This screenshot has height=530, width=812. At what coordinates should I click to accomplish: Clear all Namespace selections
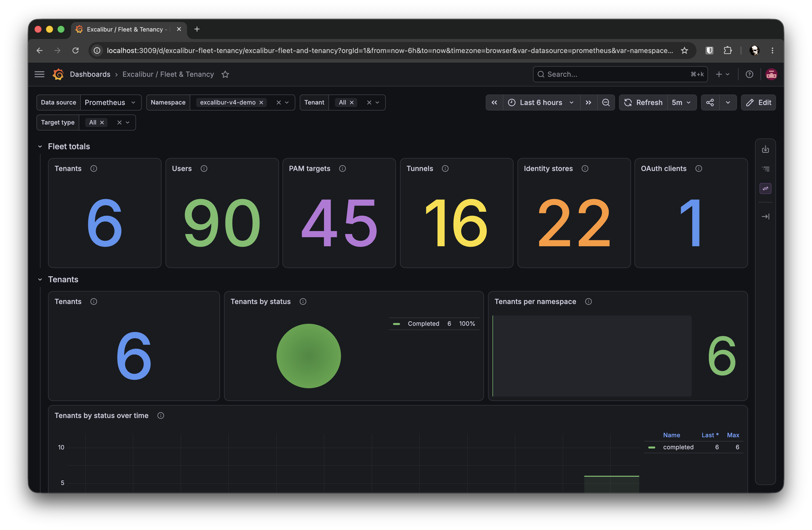278,102
